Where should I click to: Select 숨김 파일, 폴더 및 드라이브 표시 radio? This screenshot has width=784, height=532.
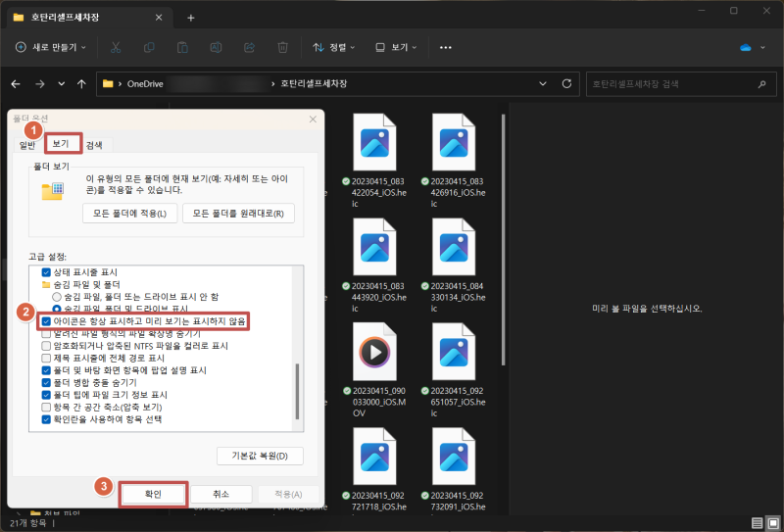click(x=57, y=309)
